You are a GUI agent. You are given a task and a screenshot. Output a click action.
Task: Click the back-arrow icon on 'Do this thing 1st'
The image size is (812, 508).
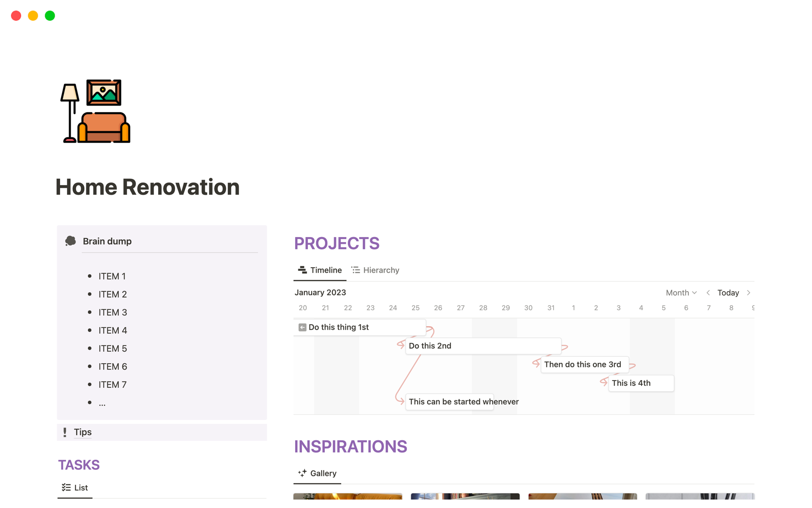(302, 327)
